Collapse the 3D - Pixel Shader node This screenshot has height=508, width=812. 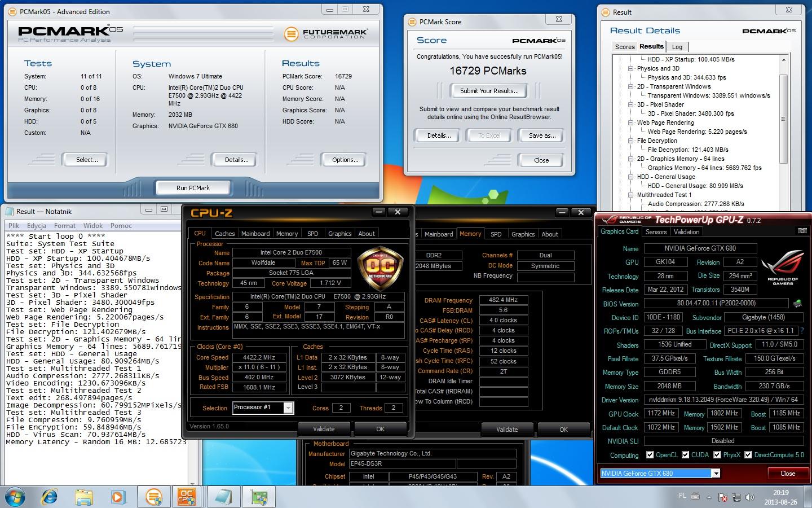coord(631,104)
